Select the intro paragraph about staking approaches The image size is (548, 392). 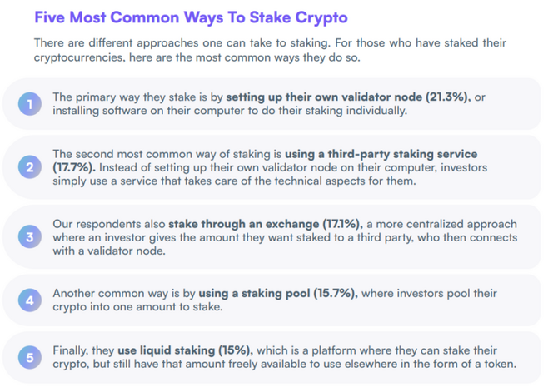click(270, 50)
